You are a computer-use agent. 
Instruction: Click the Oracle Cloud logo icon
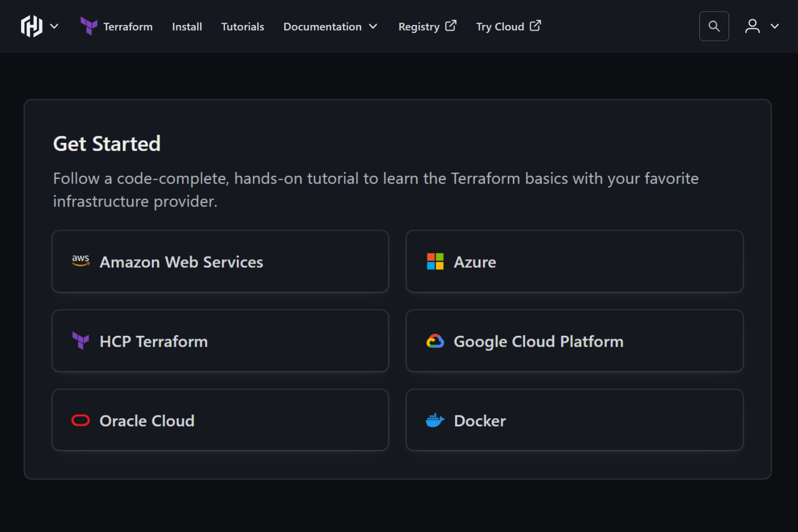(x=80, y=420)
